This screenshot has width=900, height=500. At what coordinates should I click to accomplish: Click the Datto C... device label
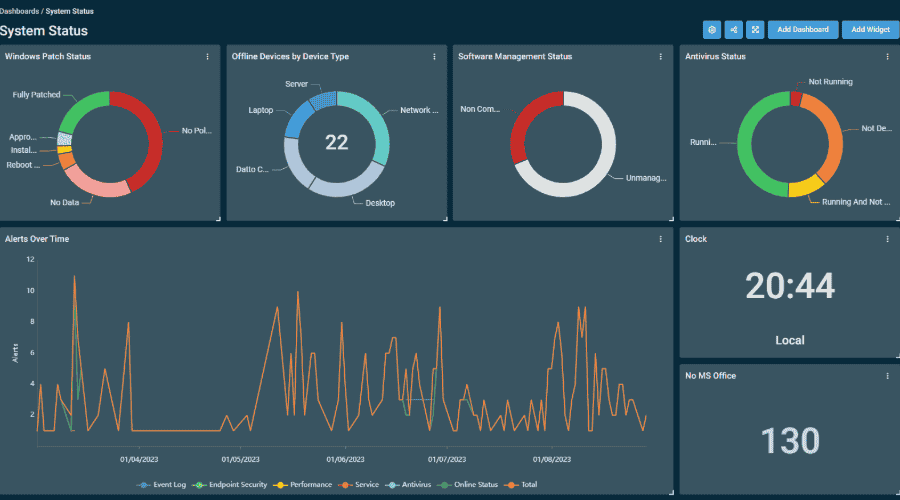click(252, 169)
